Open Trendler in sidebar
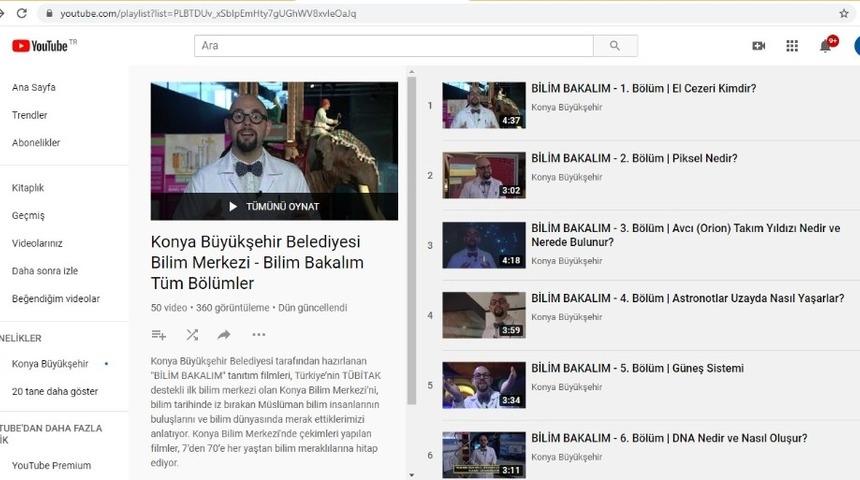This screenshot has width=860, height=480. click(30, 115)
